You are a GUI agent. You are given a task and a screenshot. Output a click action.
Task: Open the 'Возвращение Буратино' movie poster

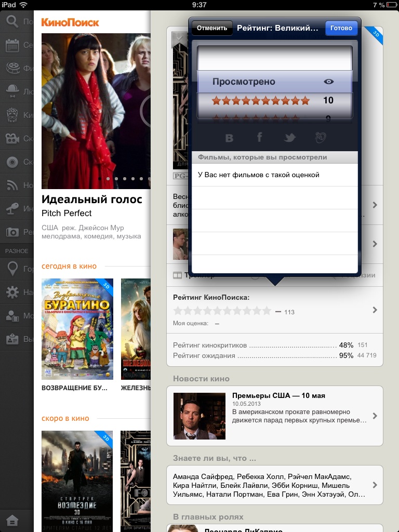[77, 329]
